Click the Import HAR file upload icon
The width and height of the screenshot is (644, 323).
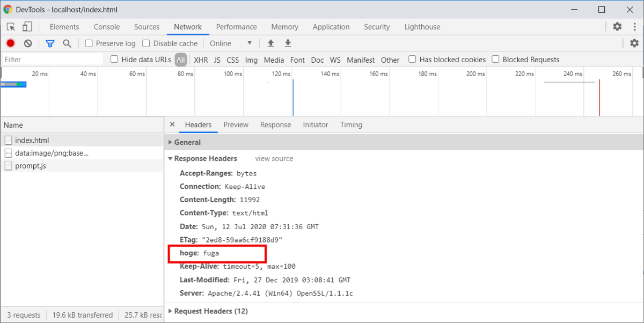tap(271, 43)
